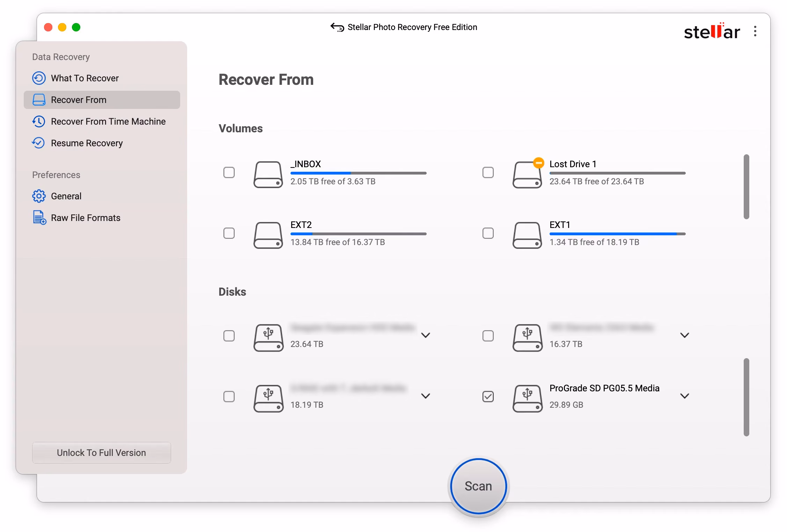Screen dimensions: 787x532
Task: Click '1.34 TB free of 18.19 TB' text
Action: [x=594, y=242]
